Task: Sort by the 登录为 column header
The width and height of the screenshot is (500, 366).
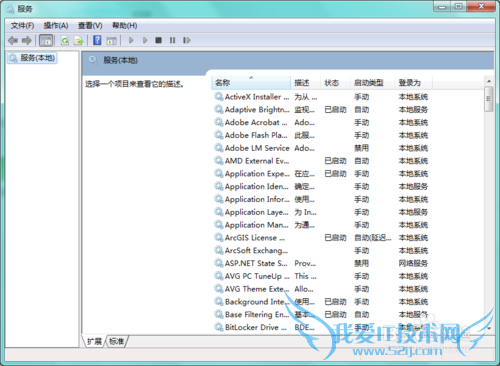Action: [x=413, y=83]
